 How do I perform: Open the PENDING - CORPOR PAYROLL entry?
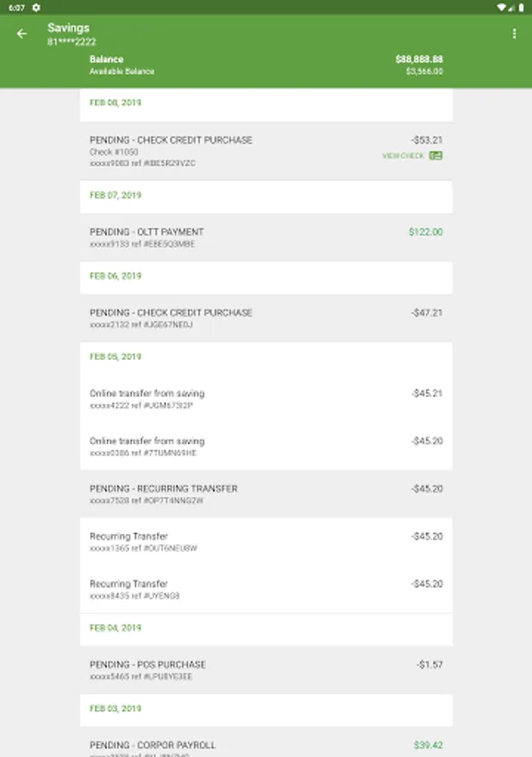266,745
